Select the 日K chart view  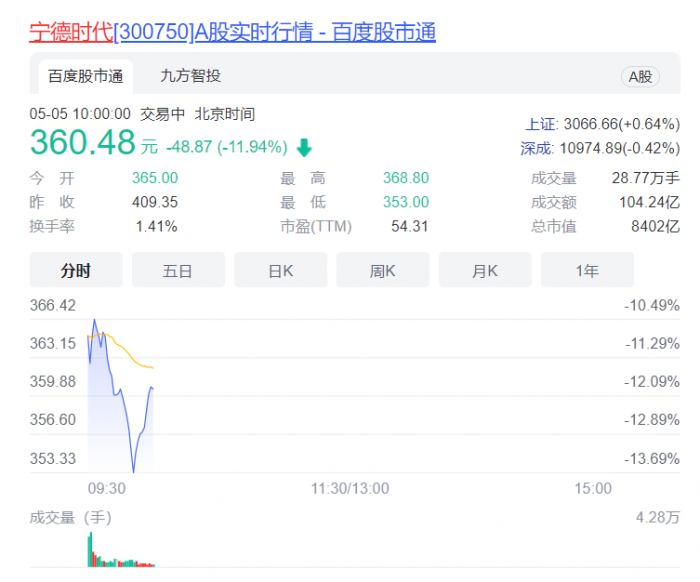[280, 270]
